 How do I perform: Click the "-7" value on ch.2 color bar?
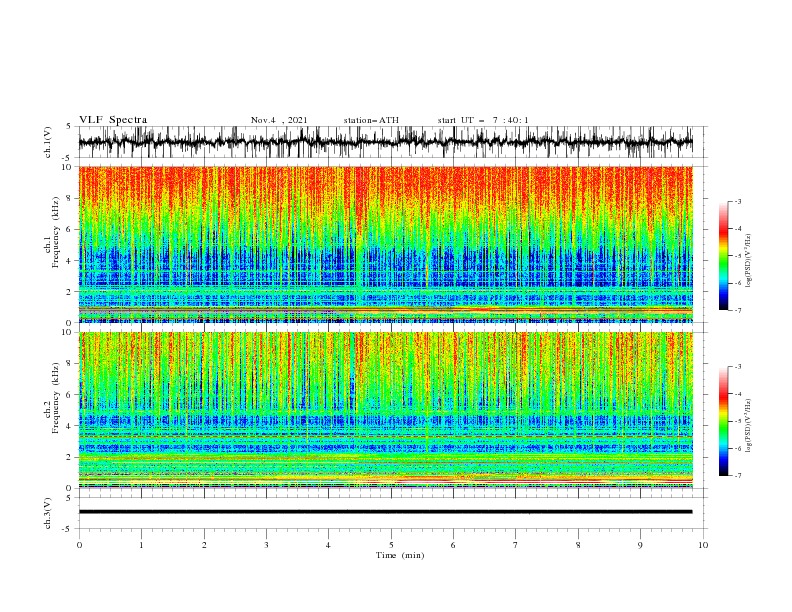(x=738, y=476)
